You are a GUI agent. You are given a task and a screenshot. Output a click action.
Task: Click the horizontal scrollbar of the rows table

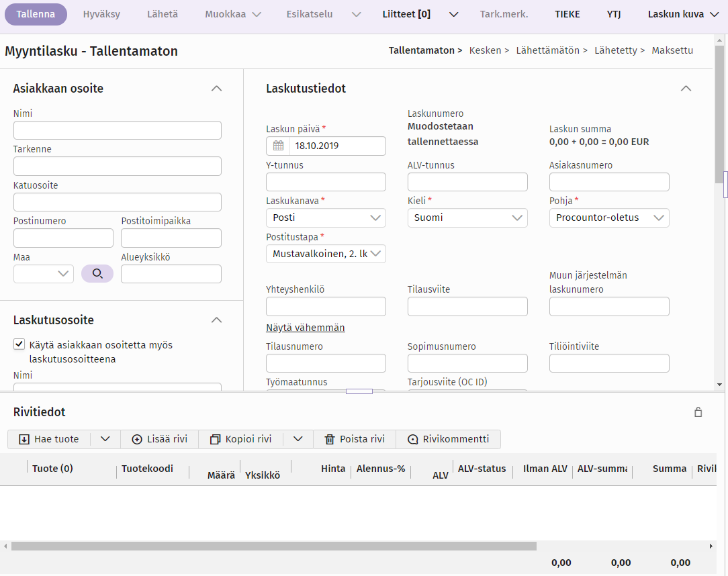pyautogui.click(x=274, y=546)
